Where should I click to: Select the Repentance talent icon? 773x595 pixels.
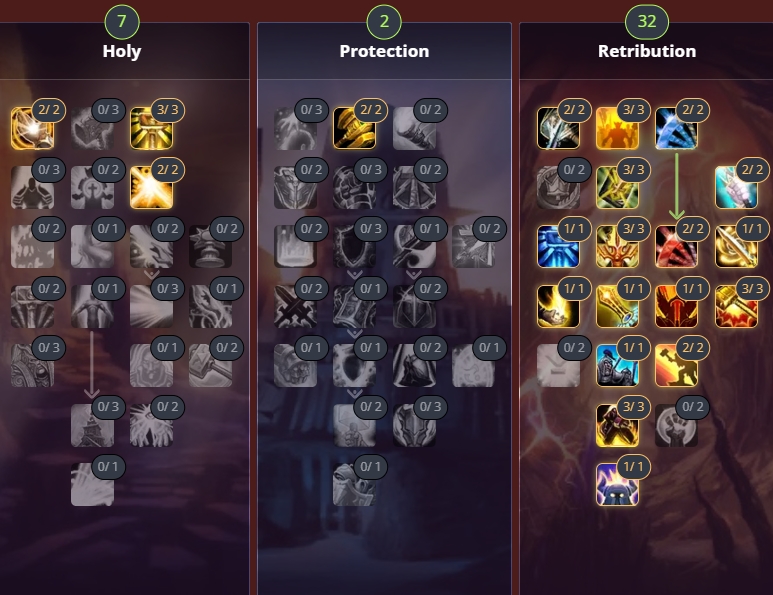(617, 365)
